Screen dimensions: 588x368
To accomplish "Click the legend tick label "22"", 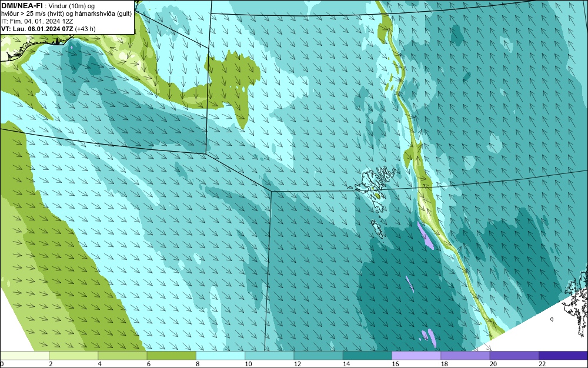I will pos(542,364).
